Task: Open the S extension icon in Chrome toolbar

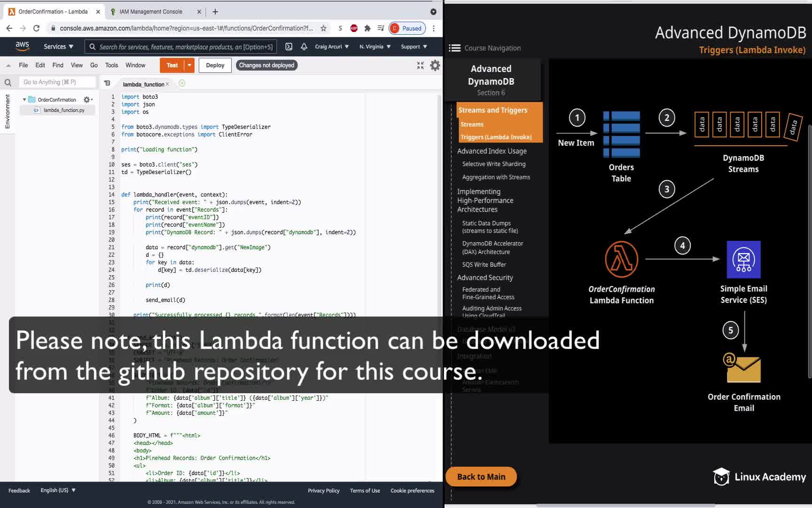Action: coord(340,28)
